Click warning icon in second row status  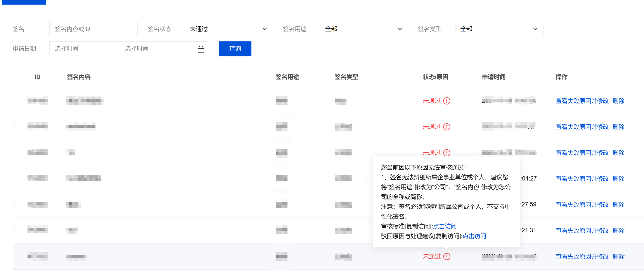(447, 127)
